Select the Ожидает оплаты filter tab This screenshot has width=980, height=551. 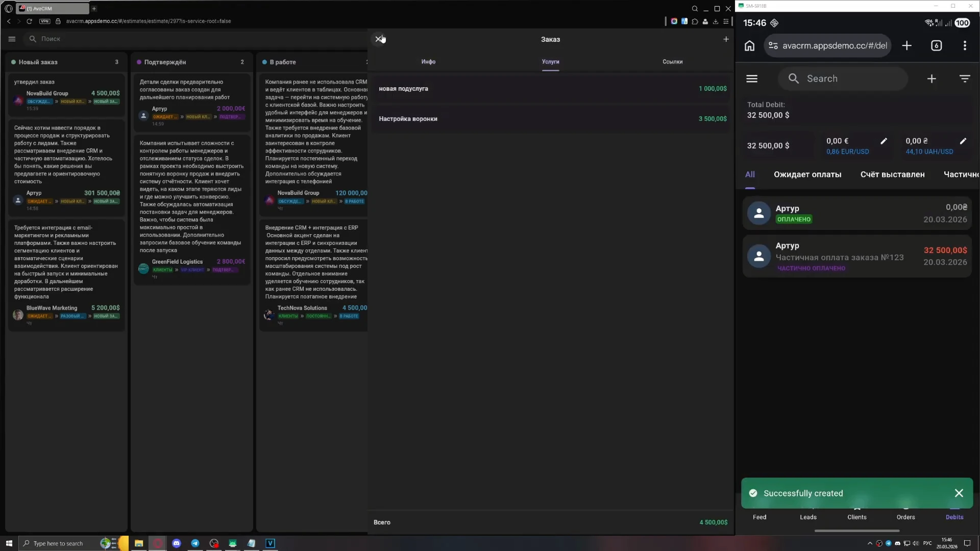coord(807,174)
